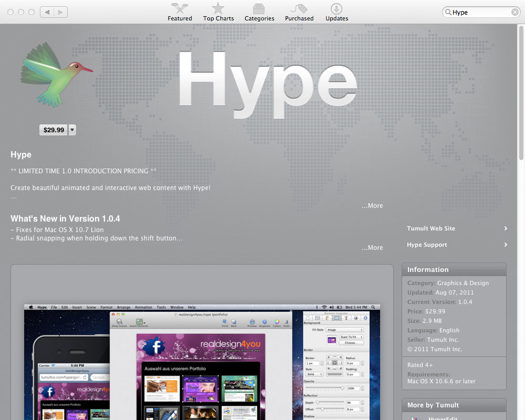525x420 pixels.
Task: Click the LIMITED TIME 1.0 INTRODUCTION PRICING text
Action: 83,171
